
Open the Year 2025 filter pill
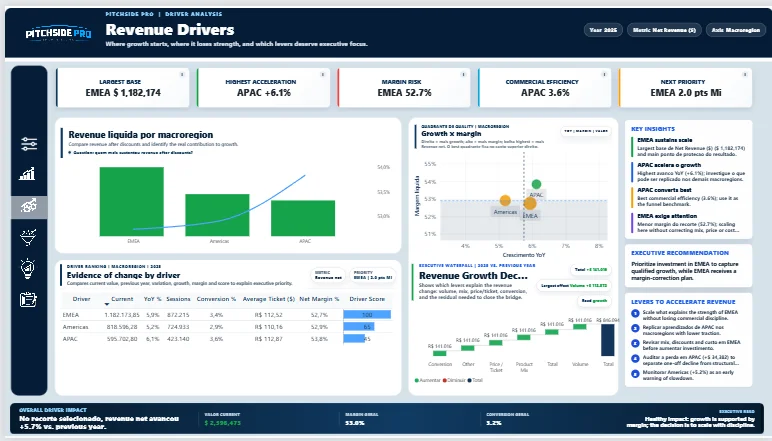click(x=603, y=30)
